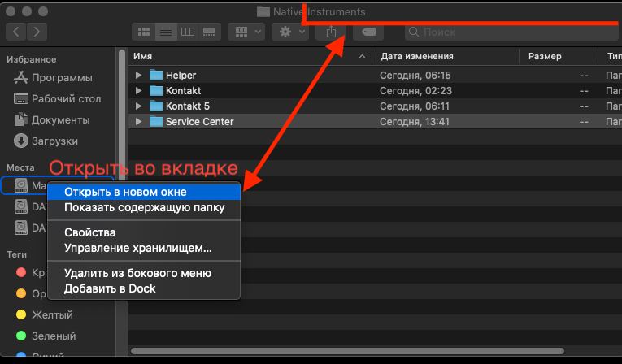The width and height of the screenshot is (622, 364).
Task: Click the Edit Tags toolbar button
Action: tap(368, 32)
